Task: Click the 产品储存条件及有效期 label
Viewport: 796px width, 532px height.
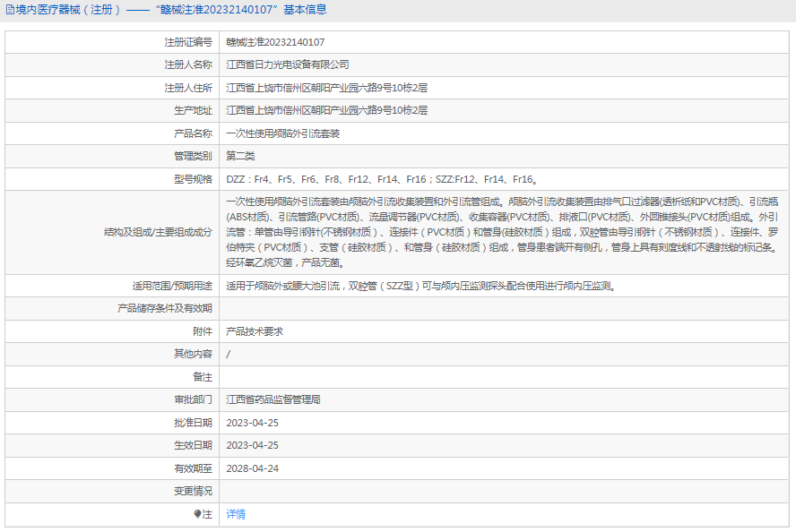Action: click(x=164, y=308)
